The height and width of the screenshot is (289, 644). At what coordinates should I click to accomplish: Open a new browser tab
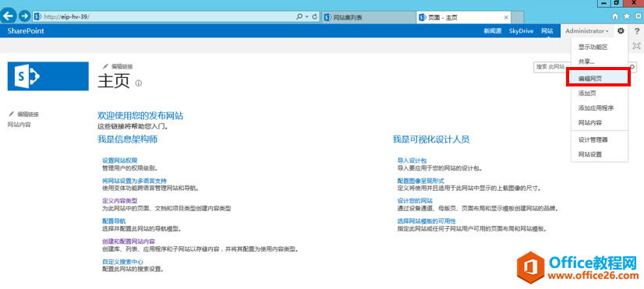(x=518, y=17)
